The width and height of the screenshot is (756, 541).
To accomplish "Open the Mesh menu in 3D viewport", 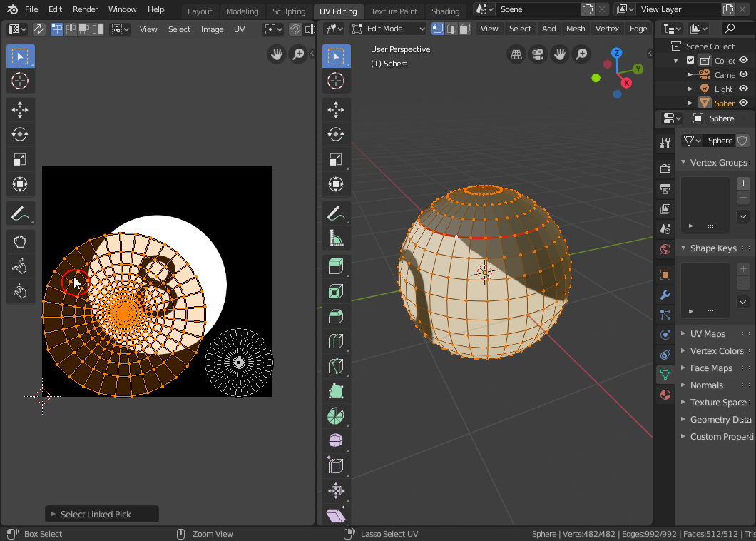I will [x=576, y=29].
